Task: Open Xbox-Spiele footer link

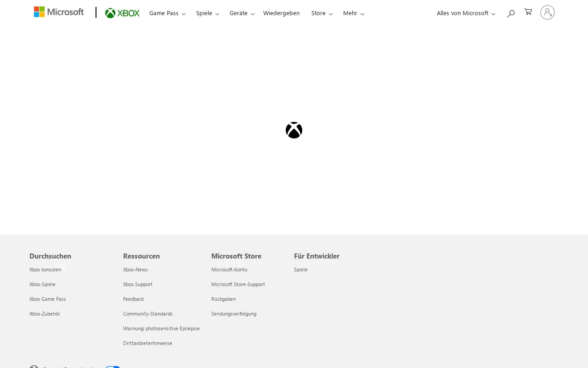Action: point(42,284)
